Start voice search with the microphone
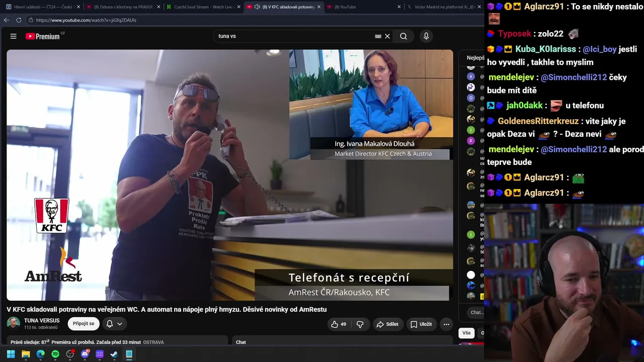644x362 pixels. (x=426, y=36)
